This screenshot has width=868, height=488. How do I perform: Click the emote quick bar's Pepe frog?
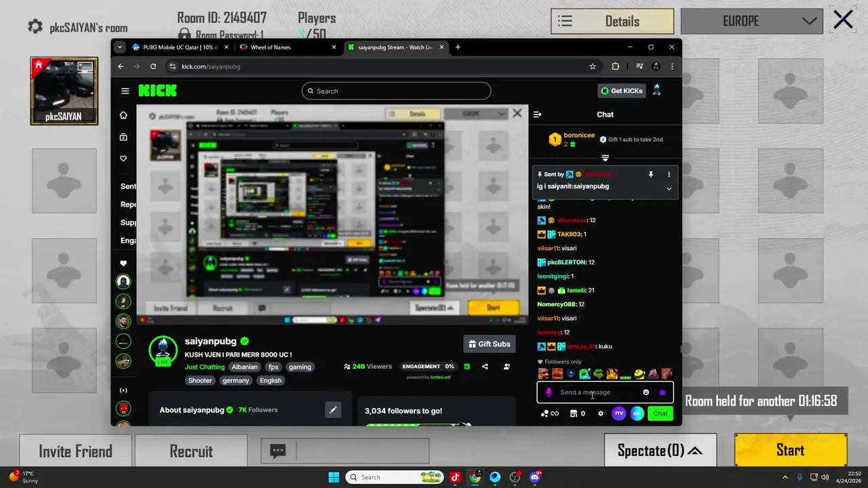coord(598,373)
